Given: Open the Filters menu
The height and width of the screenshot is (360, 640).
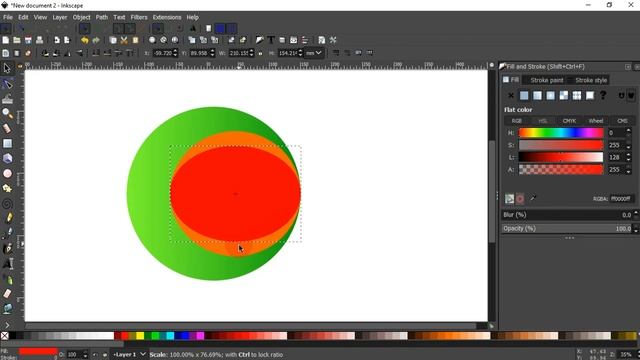Looking at the screenshot, I should tap(139, 17).
